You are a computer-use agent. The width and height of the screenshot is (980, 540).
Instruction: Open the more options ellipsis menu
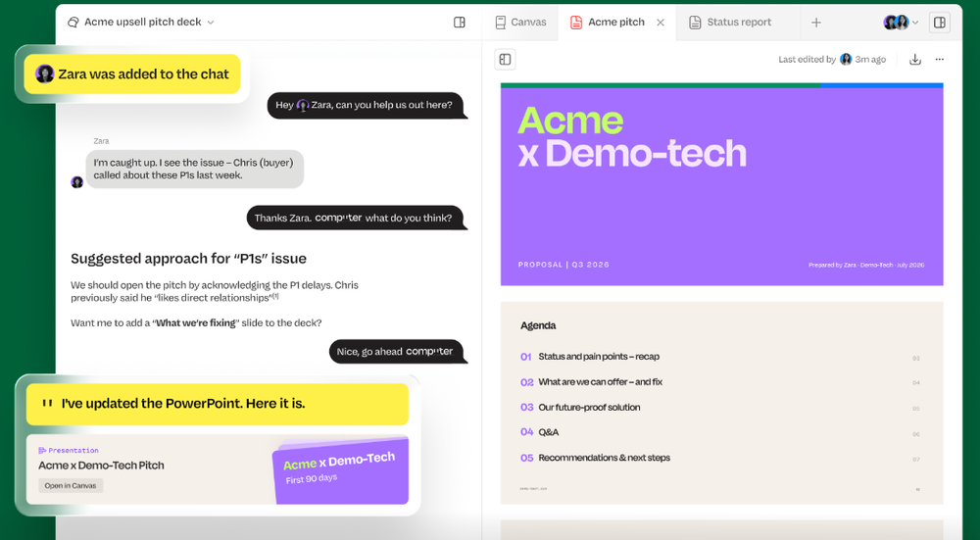point(940,60)
